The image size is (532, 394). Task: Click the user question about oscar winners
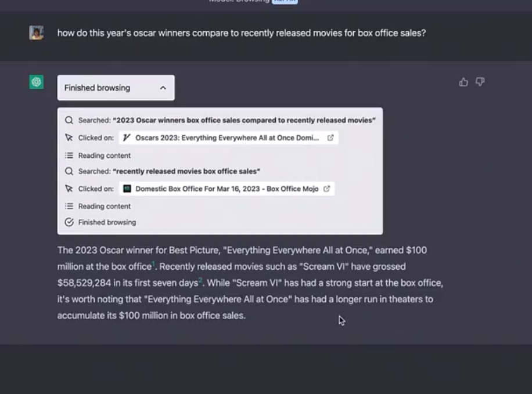click(241, 33)
